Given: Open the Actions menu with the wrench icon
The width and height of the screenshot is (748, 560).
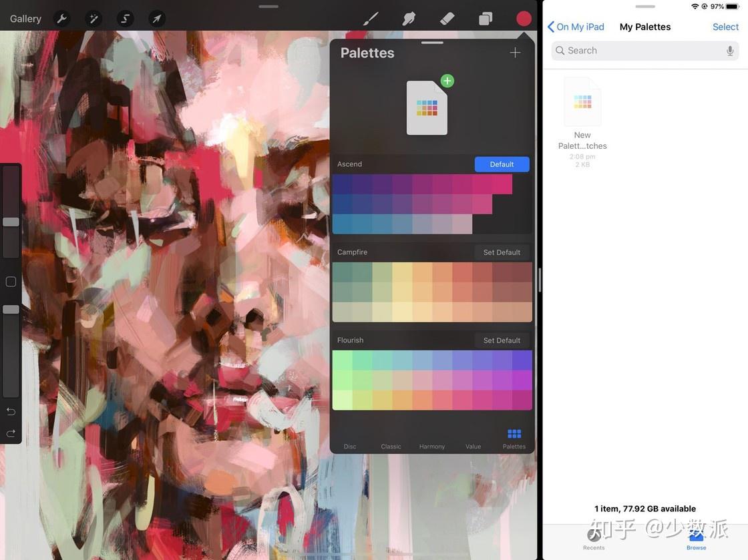Looking at the screenshot, I should [x=61, y=18].
